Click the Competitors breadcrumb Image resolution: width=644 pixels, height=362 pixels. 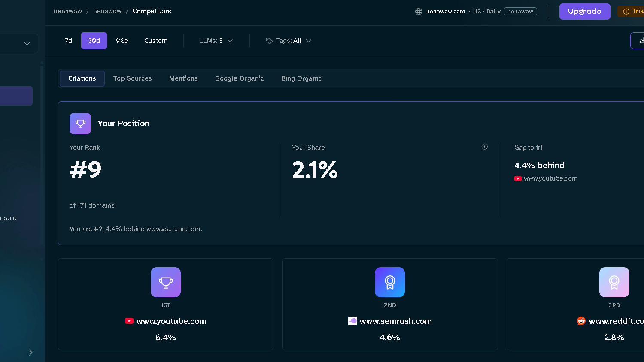(x=152, y=11)
